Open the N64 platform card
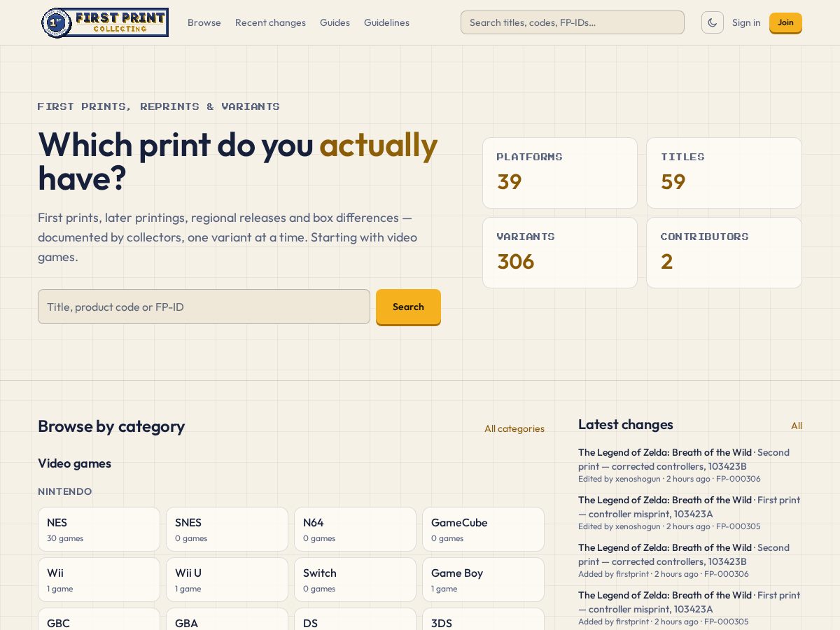 tap(355, 529)
